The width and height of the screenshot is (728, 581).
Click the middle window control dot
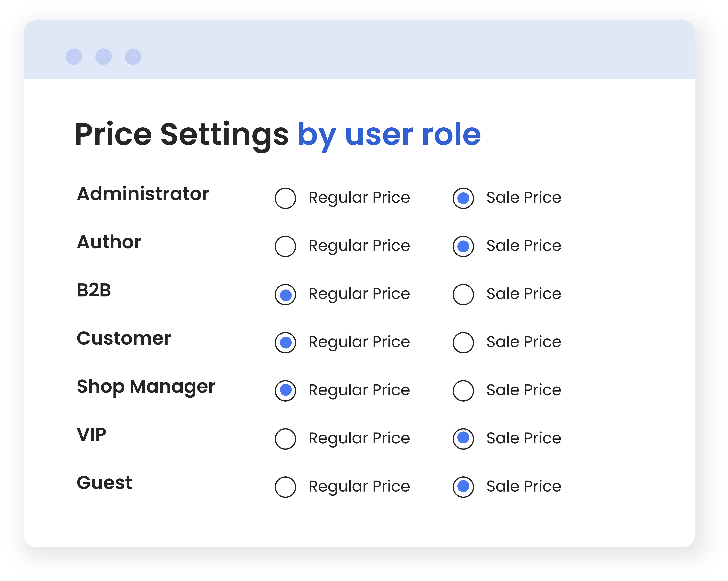pyautogui.click(x=103, y=56)
